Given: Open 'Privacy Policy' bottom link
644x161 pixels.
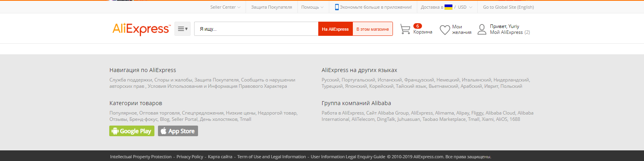Looking at the screenshot, I should click(190, 157).
